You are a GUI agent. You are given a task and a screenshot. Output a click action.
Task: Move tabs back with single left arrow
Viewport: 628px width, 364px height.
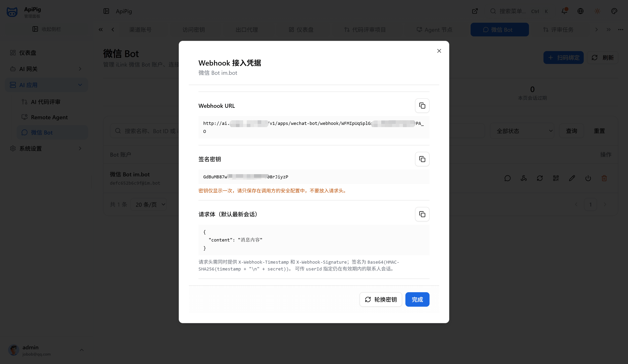click(x=113, y=30)
